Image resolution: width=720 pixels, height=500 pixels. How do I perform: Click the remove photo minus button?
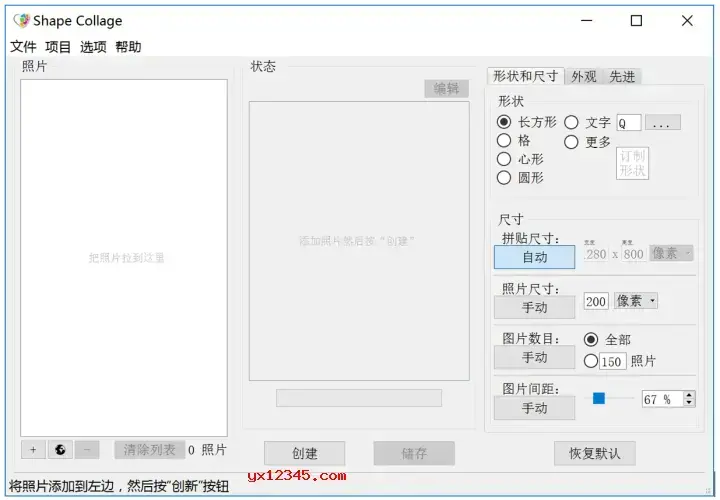(87, 449)
